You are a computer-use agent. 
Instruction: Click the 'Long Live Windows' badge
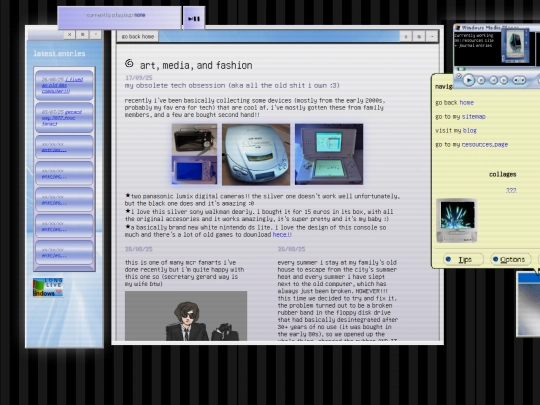click(x=48, y=287)
